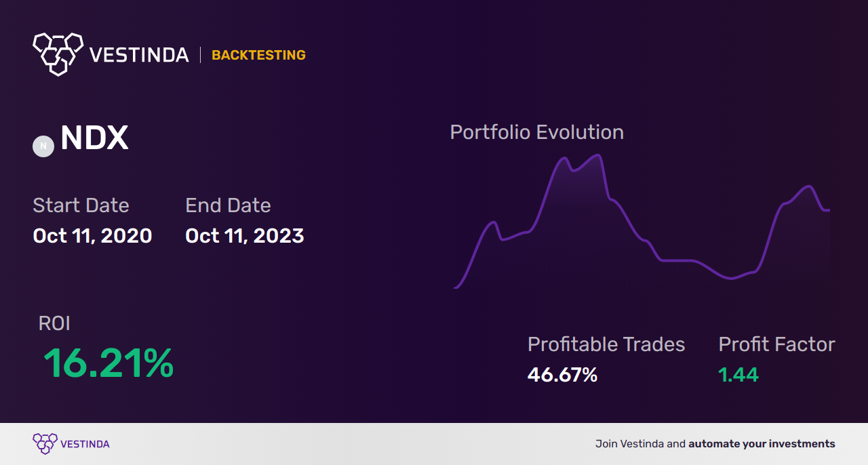Click the Vestinda hexagon logo at top

pos(58,54)
